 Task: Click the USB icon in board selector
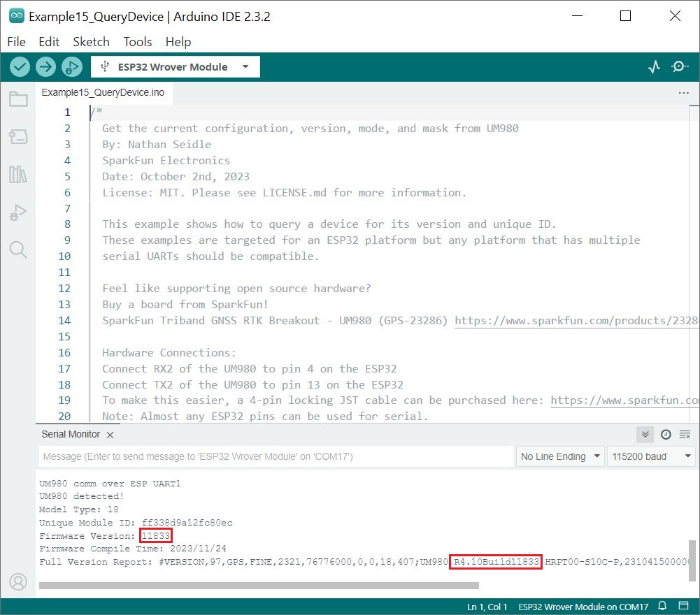[x=105, y=66]
